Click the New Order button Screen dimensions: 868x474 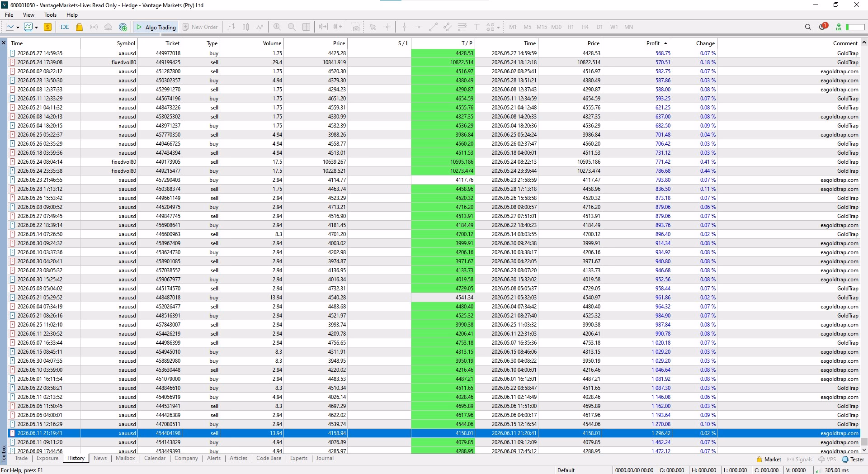click(x=200, y=27)
